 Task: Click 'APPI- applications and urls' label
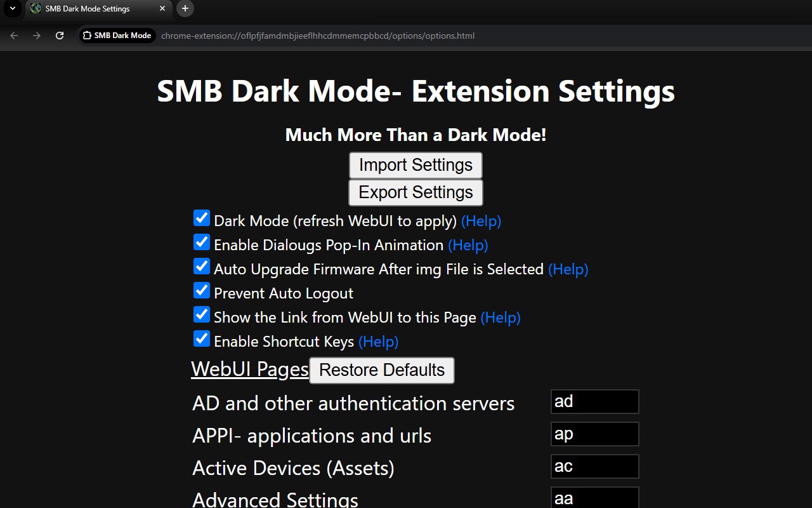(x=311, y=436)
